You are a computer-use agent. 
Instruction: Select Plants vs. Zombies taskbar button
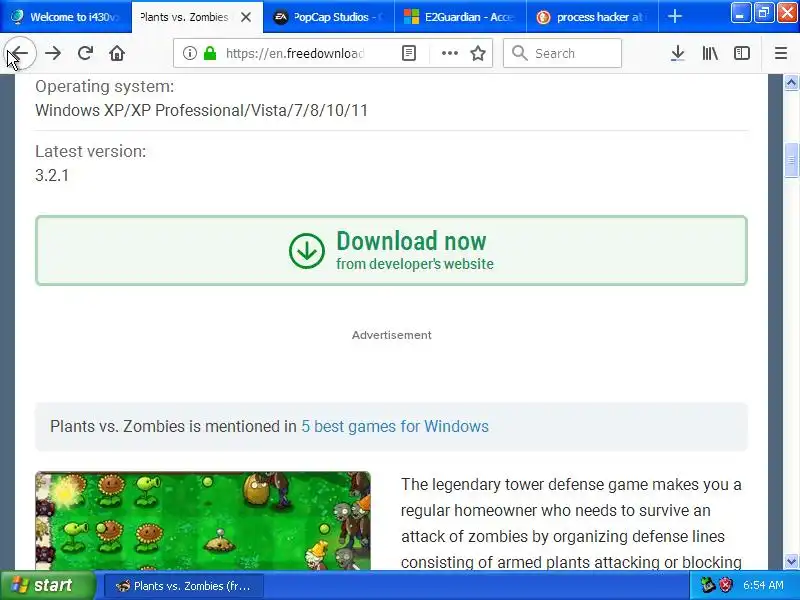184,586
